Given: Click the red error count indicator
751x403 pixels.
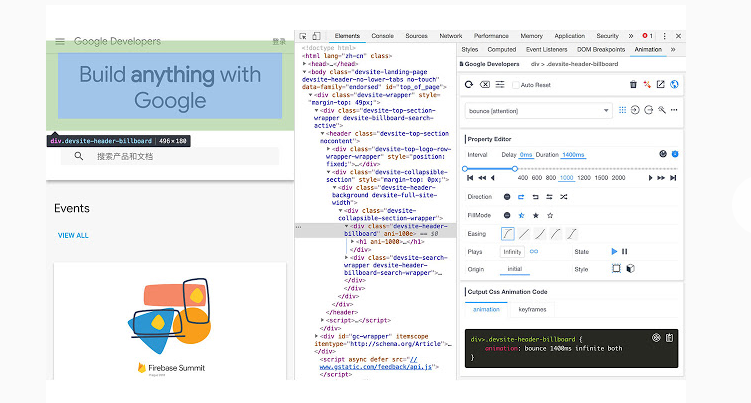Looking at the screenshot, I should click(648, 36).
